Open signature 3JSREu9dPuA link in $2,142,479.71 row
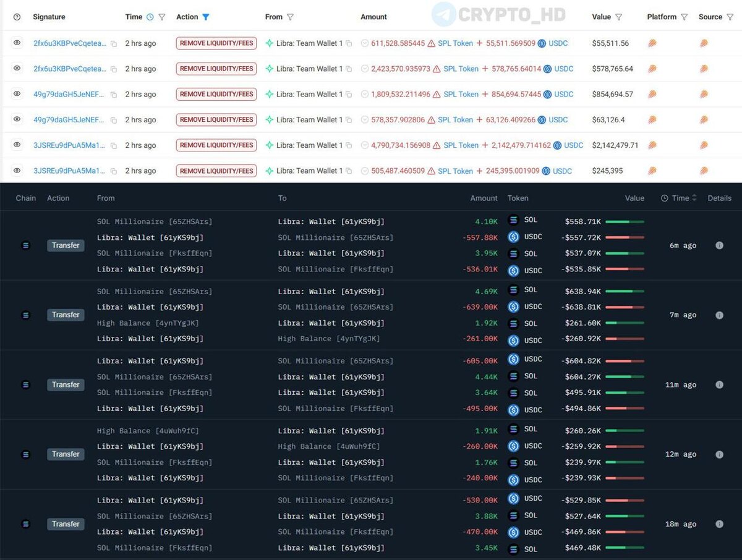Image resolution: width=742 pixels, height=560 pixels. point(69,145)
